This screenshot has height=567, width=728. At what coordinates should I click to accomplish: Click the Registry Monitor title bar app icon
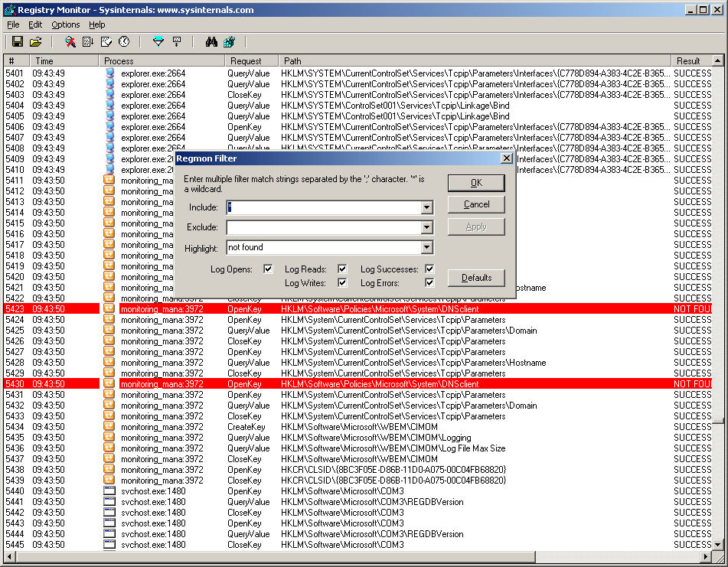tap(10, 9)
